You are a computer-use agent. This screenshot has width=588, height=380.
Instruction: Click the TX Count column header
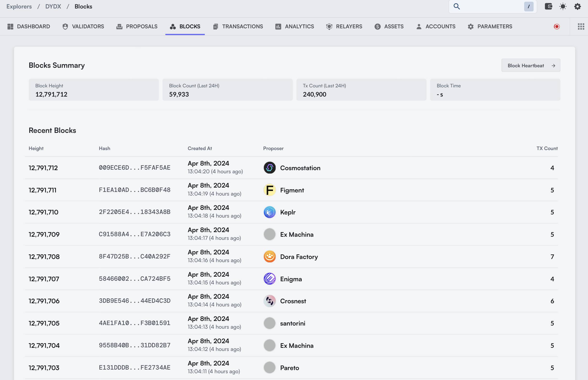click(x=547, y=148)
